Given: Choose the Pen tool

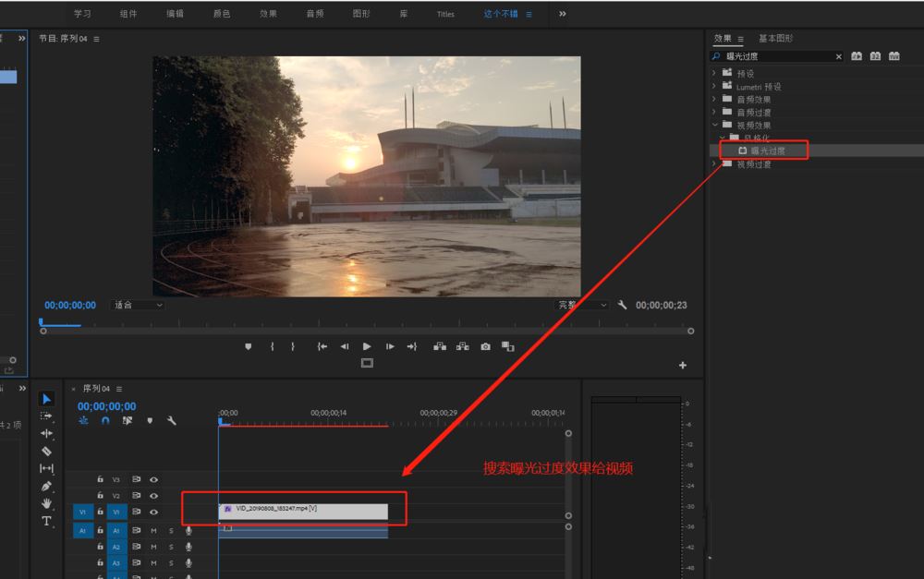Looking at the screenshot, I should click(x=47, y=486).
